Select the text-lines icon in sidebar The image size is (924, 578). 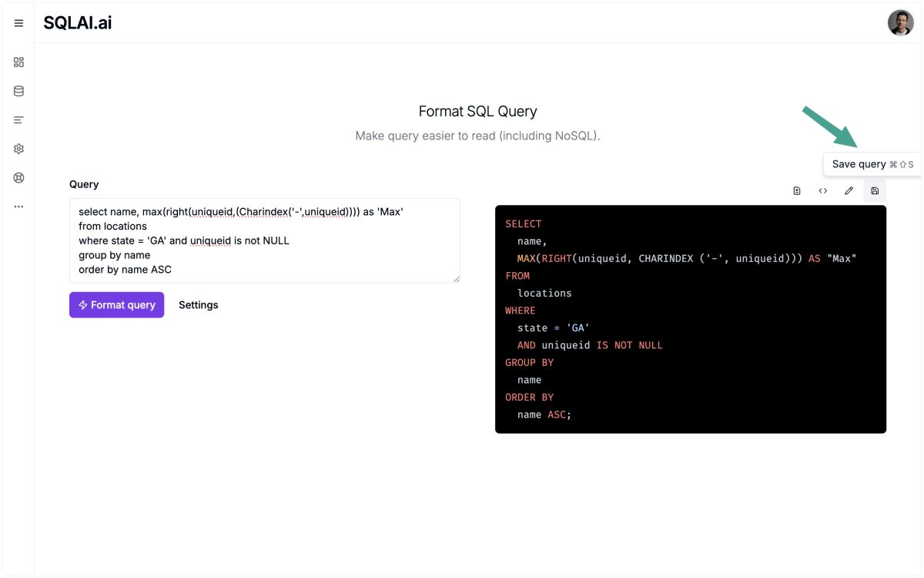tap(18, 119)
